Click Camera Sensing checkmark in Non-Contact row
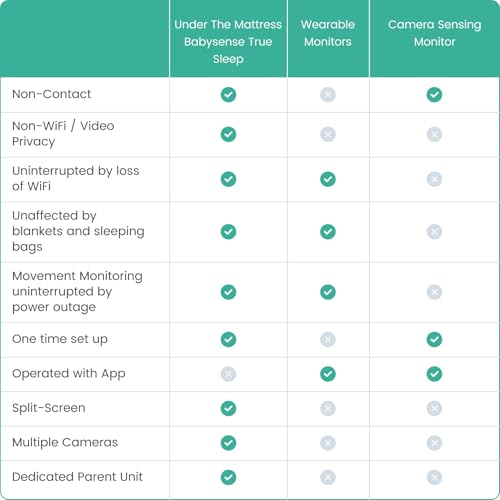Viewport: 500px width, 500px height. click(x=434, y=95)
